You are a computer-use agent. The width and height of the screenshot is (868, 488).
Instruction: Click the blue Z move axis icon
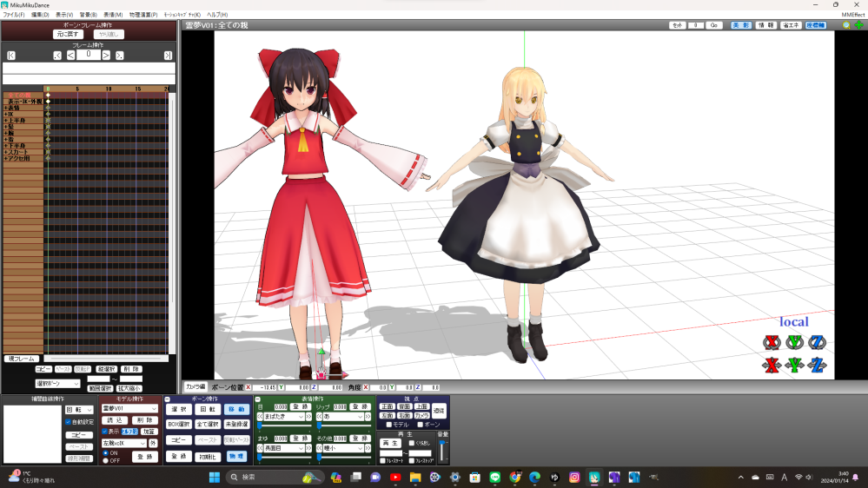pyautogui.click(x=817, y=366)
